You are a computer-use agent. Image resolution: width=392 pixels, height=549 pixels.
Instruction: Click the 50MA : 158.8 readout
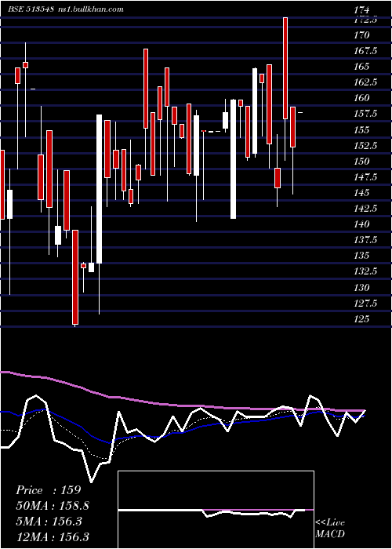pyautogui.click(x=53, y=506)
